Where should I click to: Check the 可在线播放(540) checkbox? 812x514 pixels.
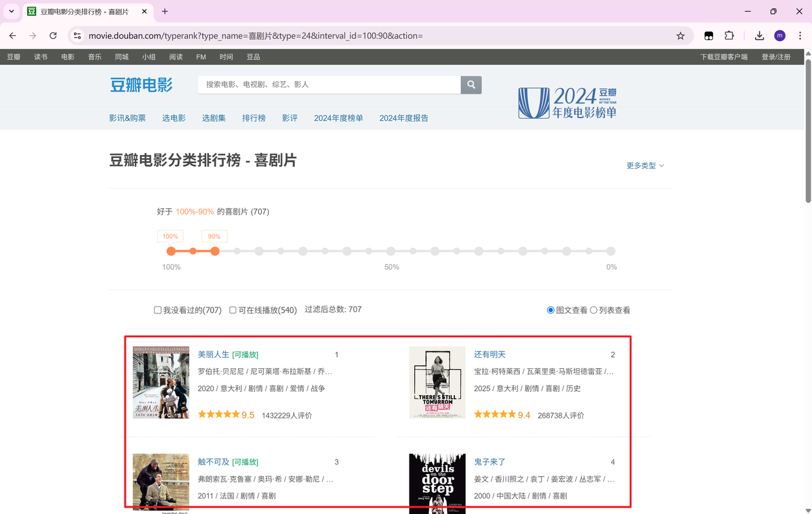click(233, 310)
